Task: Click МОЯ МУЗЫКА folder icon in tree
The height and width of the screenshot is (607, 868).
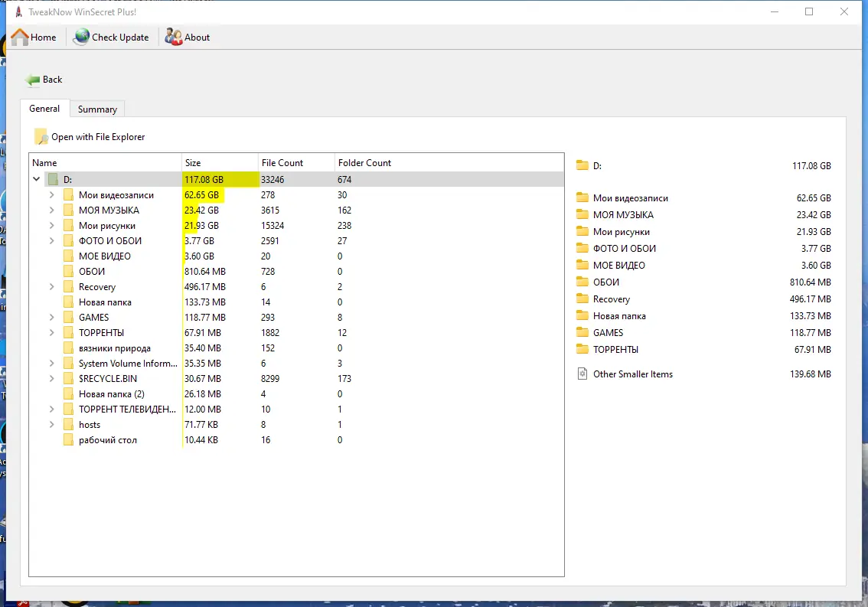Action: (68, 210)
